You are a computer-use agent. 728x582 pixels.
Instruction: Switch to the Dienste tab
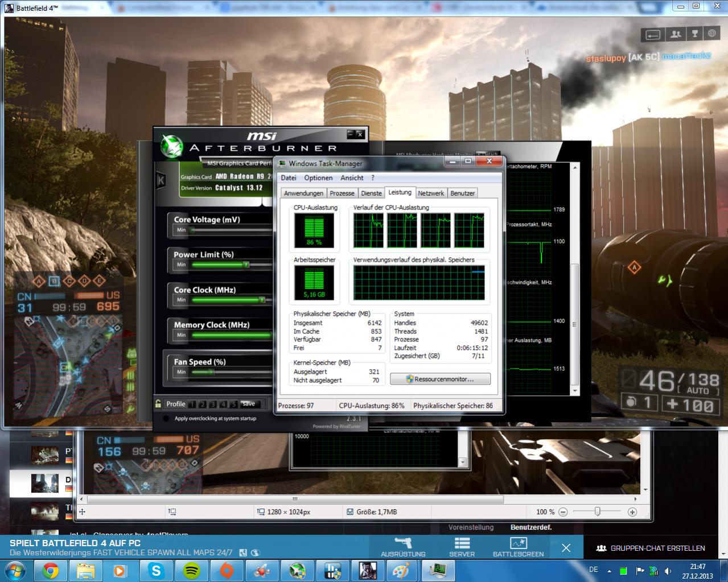pos(371,193)
